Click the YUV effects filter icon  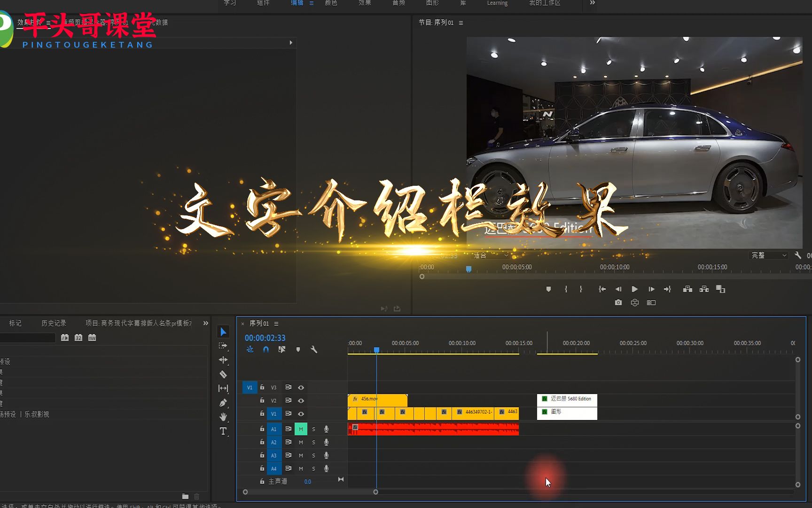coord(92,338)
